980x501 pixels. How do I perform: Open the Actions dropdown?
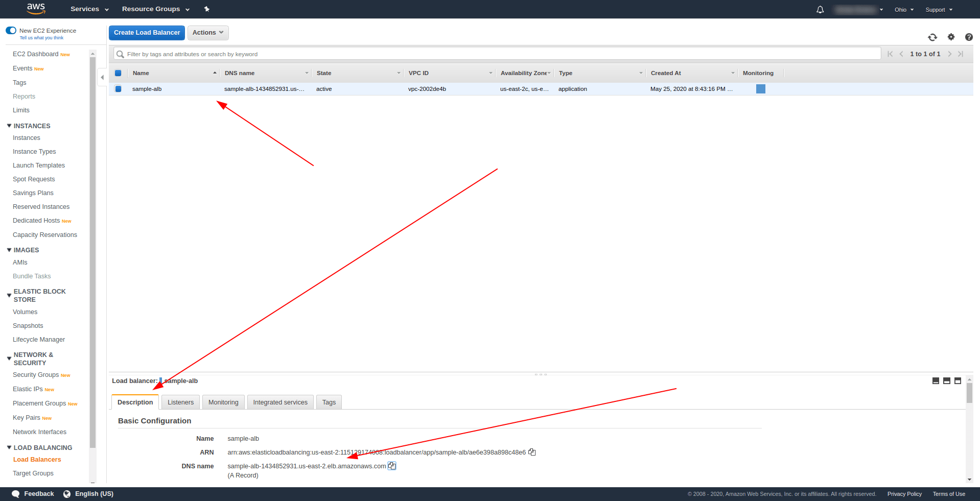click(x=207, y=32)
